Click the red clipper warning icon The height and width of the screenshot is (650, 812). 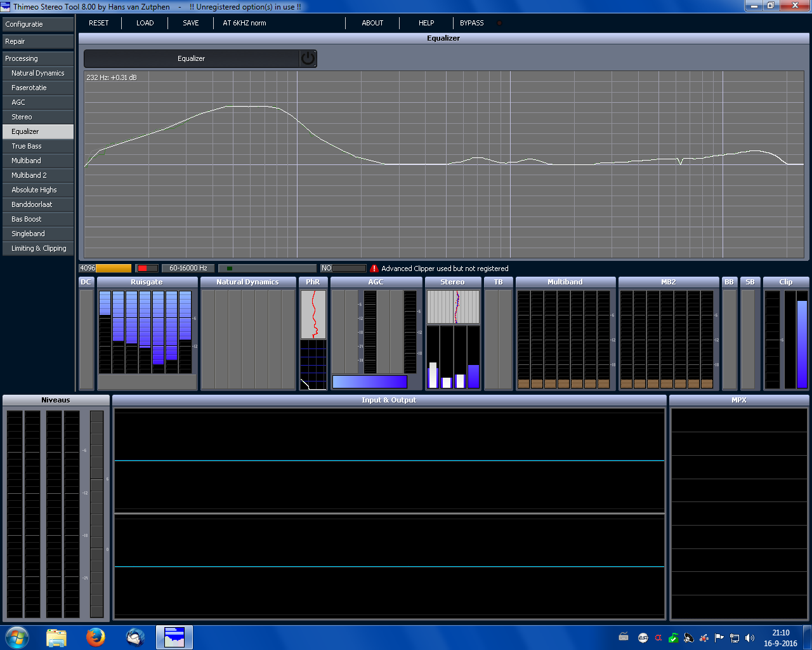pyautogui.click(x=374, y=269)
